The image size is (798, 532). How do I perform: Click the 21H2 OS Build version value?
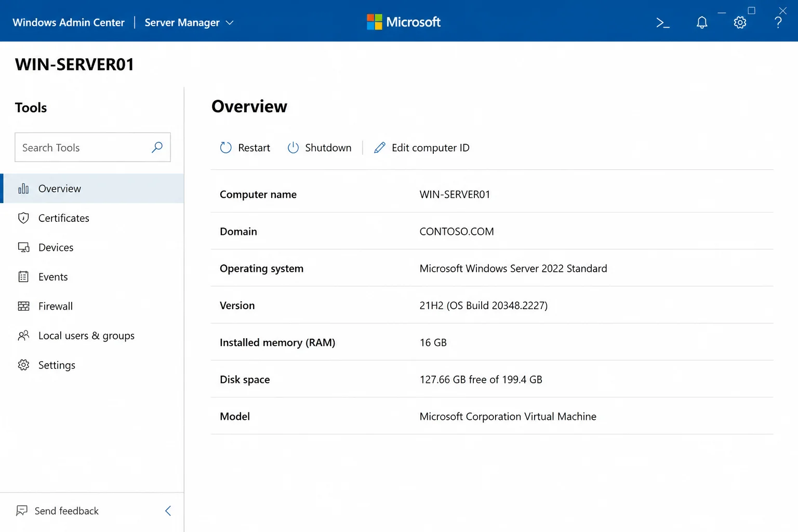click(484, 305)
